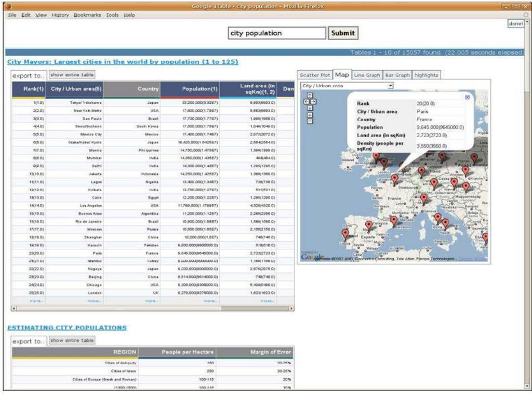The height and width of the screenshot is (399, 532).
Task: Click export to.. for the City Mayors table
Action: coord(29,76)
